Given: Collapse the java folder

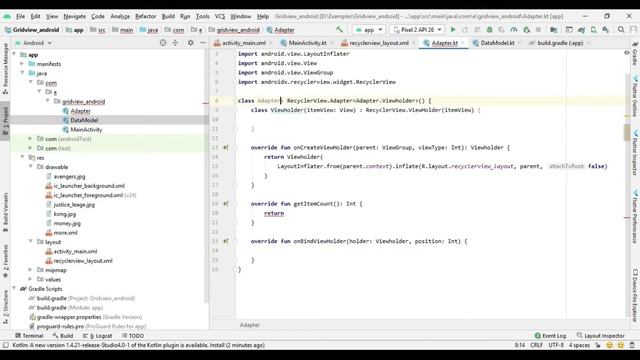Looking at the screenshot, I should [x=22, y=73].
